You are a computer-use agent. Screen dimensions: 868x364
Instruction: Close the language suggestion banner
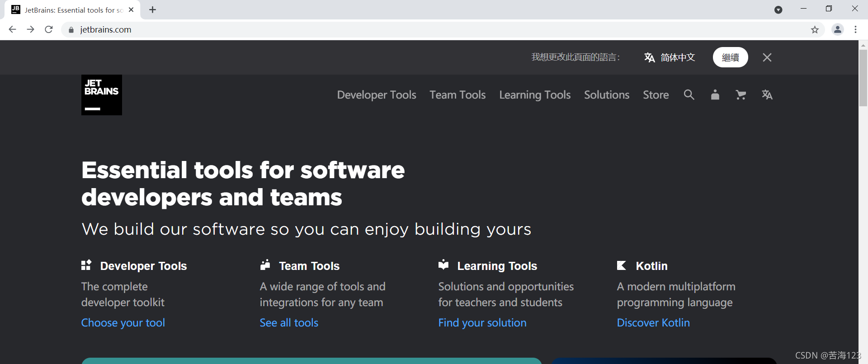click(767, 57)
